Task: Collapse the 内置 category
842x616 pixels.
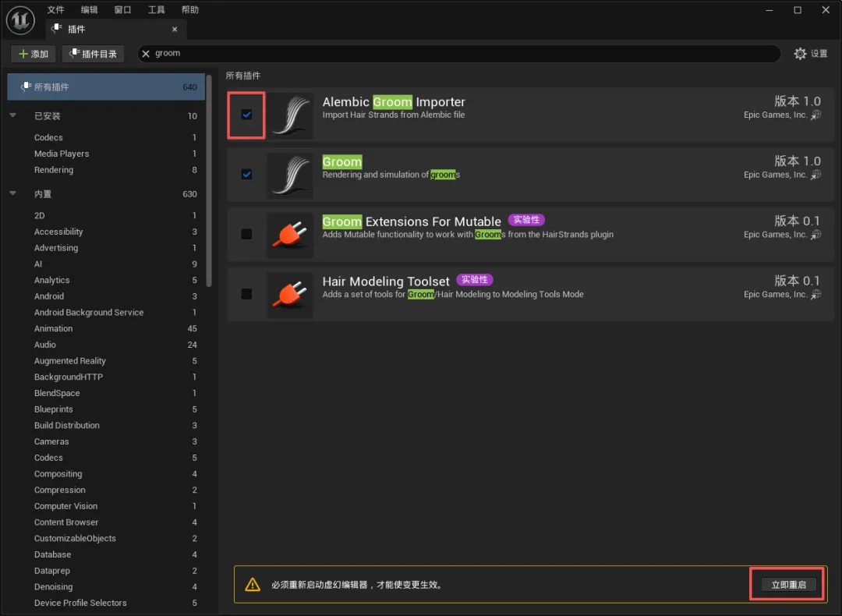Action: 13,193
